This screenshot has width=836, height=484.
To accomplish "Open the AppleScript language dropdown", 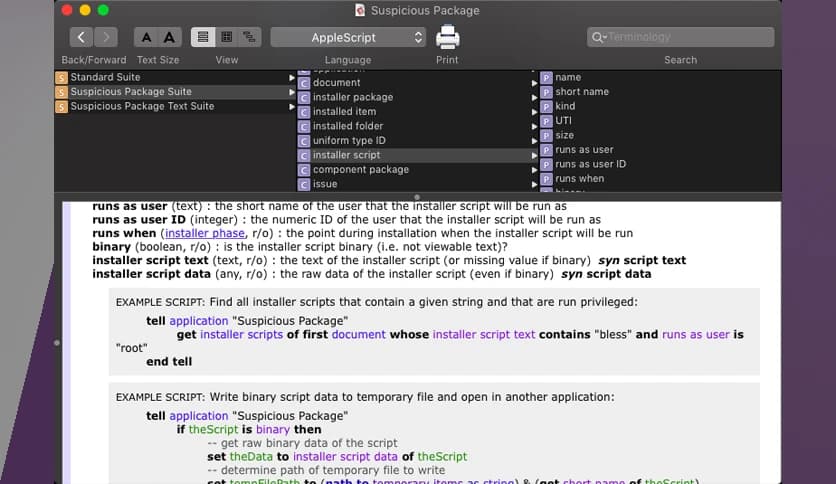I will [348, 37].
